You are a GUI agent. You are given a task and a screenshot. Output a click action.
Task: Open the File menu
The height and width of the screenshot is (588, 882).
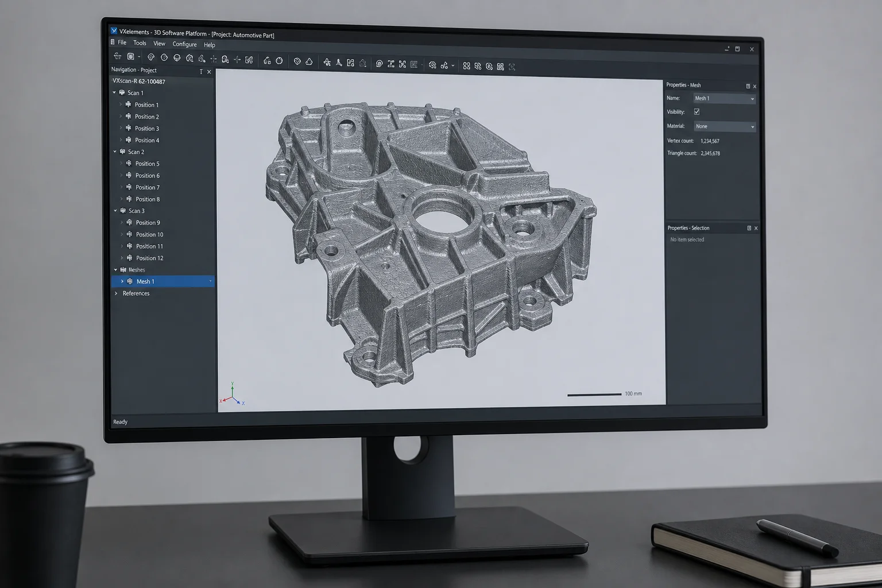pyautogui.click(x=122, y=42)
